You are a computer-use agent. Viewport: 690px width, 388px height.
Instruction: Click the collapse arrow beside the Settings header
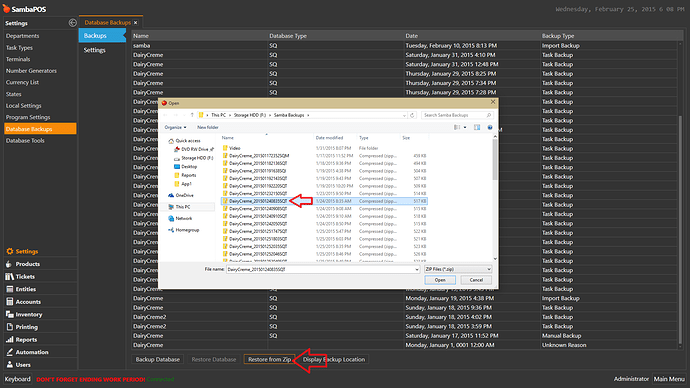click(73, 23)
